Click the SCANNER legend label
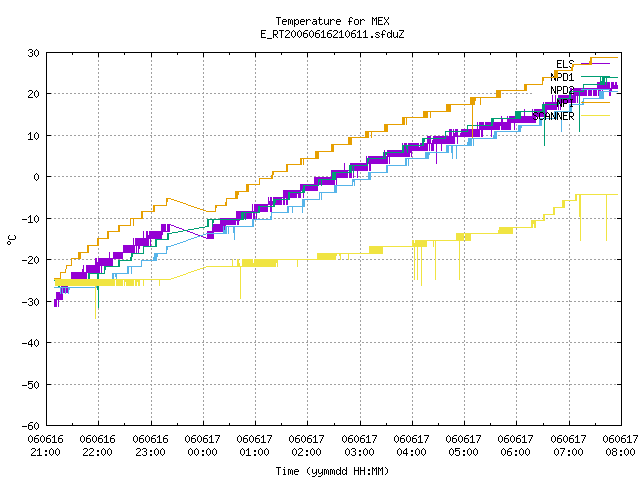This screenshot has width=640, height=480. (x=553, y=116)
